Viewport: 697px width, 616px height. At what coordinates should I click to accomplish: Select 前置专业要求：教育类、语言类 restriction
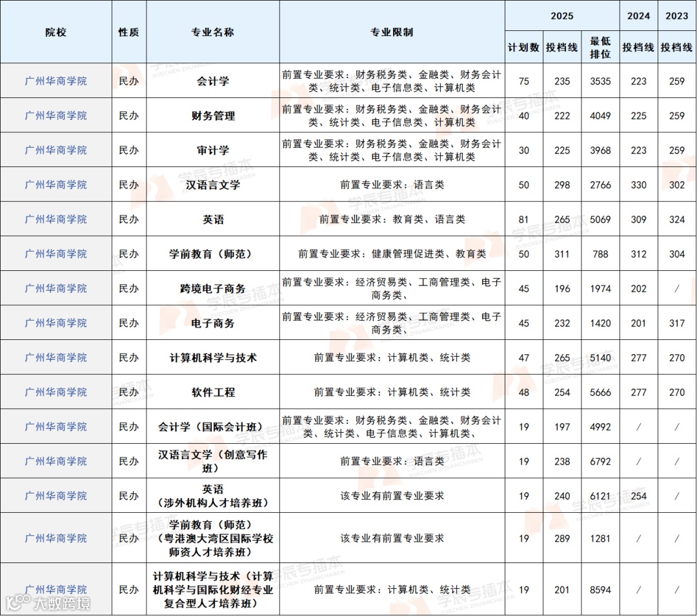[x=392, y=219]
